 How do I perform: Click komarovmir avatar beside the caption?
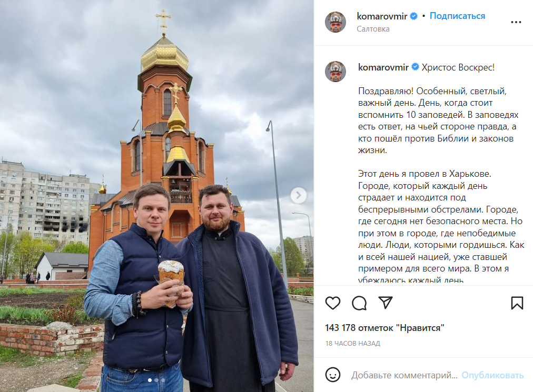(x=335, y=72)
